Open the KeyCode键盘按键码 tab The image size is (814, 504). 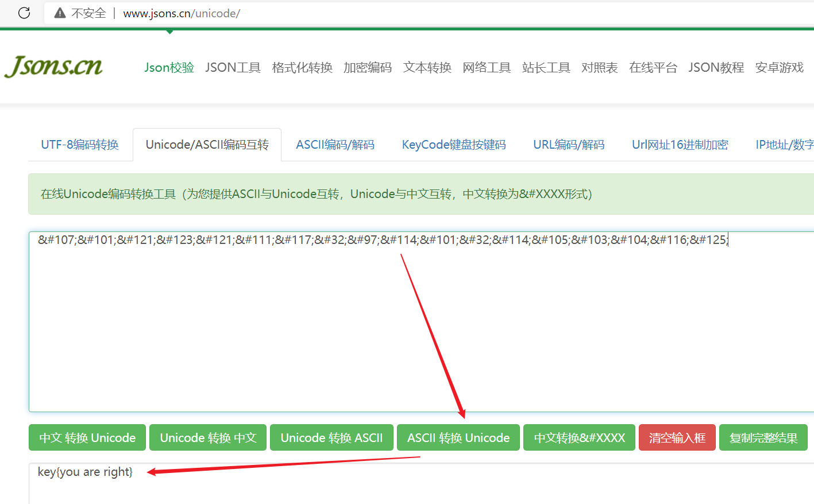(x=454, y=145)
